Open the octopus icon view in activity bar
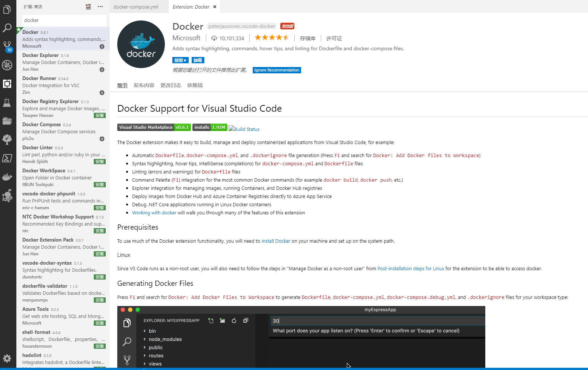The width and height of the screenshot is (588, 370). (x=7, y=195)
